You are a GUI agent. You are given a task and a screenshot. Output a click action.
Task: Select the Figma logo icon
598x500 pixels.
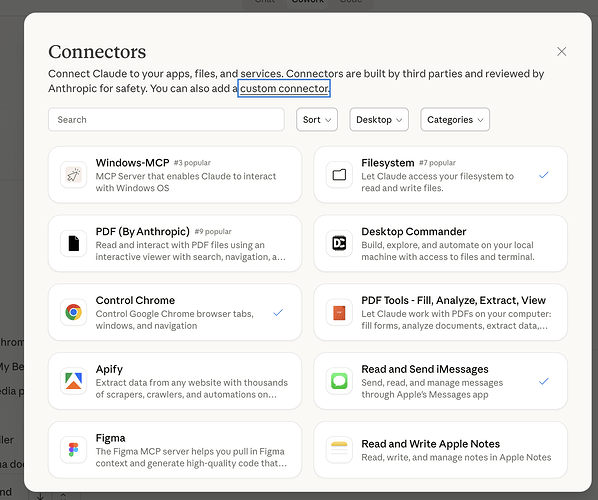click(x=73, y=449)
